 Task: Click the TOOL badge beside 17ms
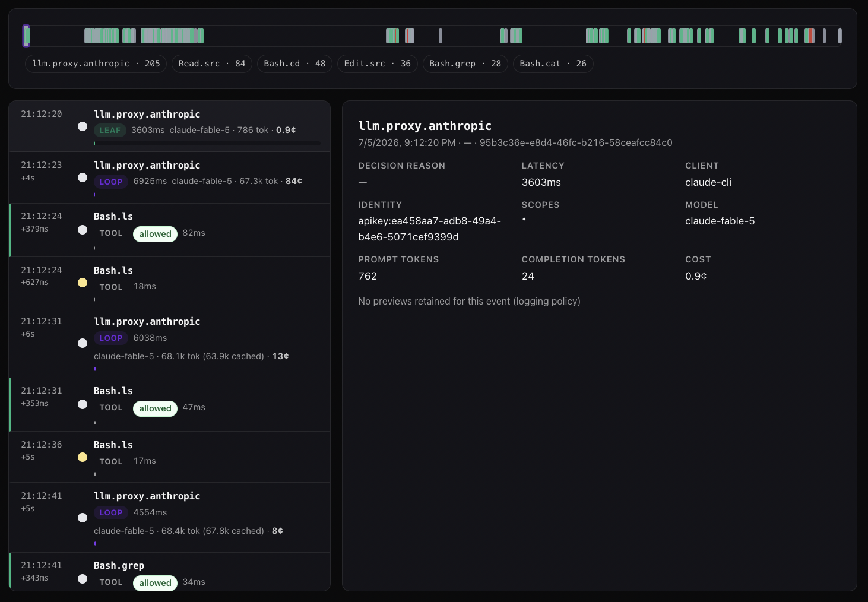[111, 461]
